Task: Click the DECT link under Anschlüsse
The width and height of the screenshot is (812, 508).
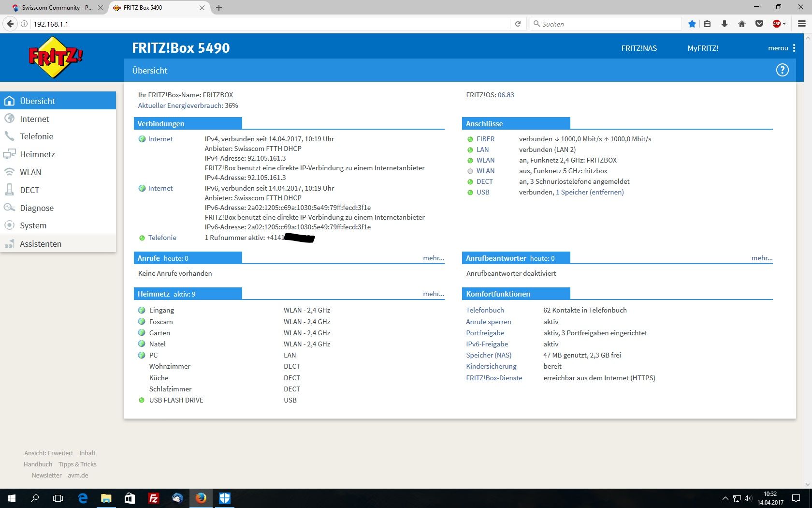Action: pyautogui.click(x=485, y=181)
